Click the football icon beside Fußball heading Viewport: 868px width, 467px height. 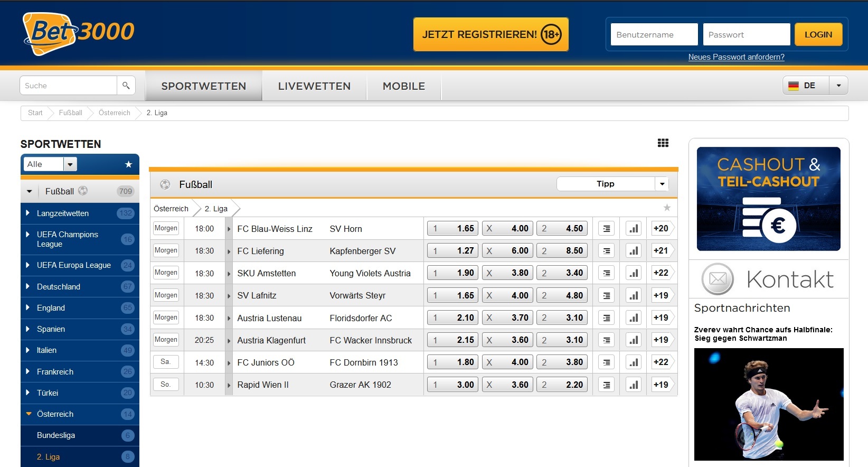click(165, 184)
